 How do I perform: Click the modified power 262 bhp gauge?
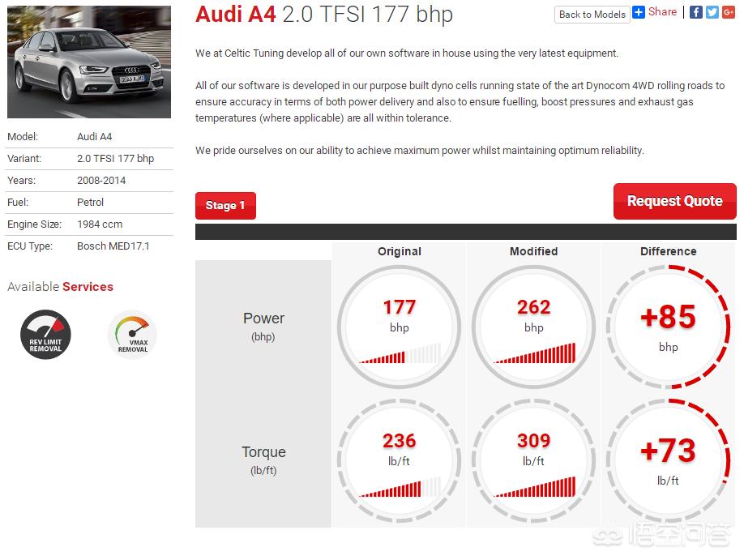534,327
